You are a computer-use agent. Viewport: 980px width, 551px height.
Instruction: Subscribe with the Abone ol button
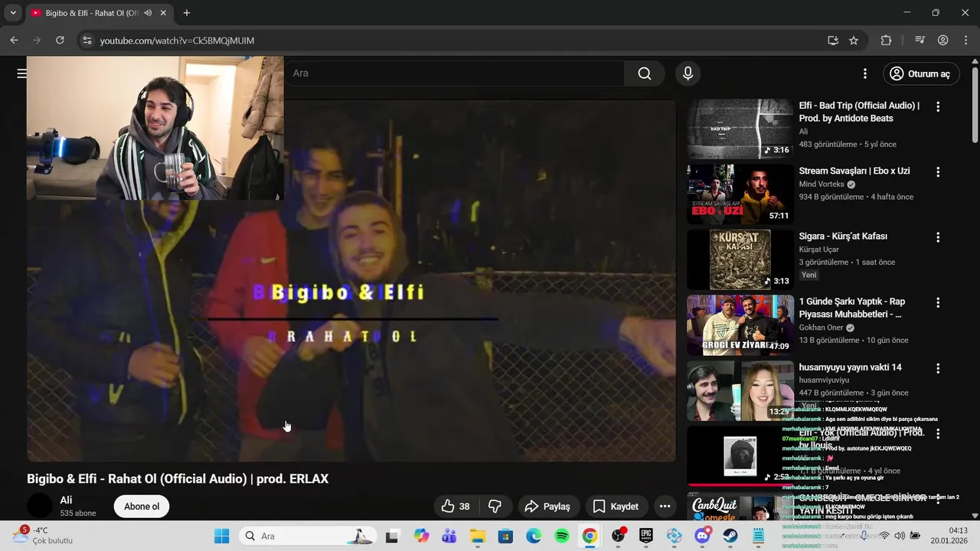(x=142, y=507)
